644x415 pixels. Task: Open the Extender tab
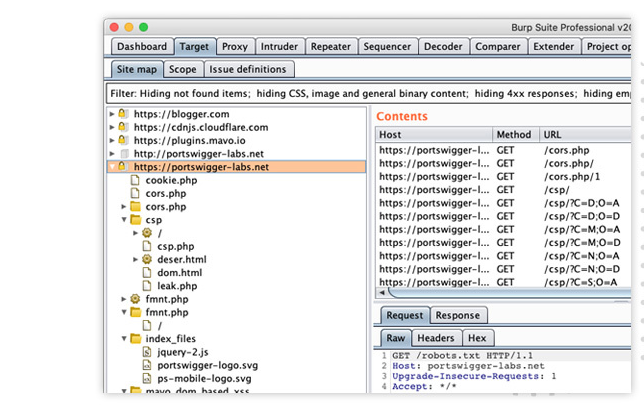pyautogui.click(x=554, y=46)
